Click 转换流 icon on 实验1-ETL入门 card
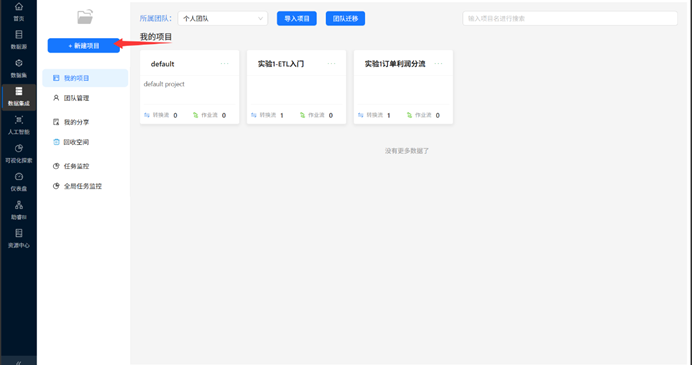The width and height of the screenshot is (692, 365). tap(254, 115)
